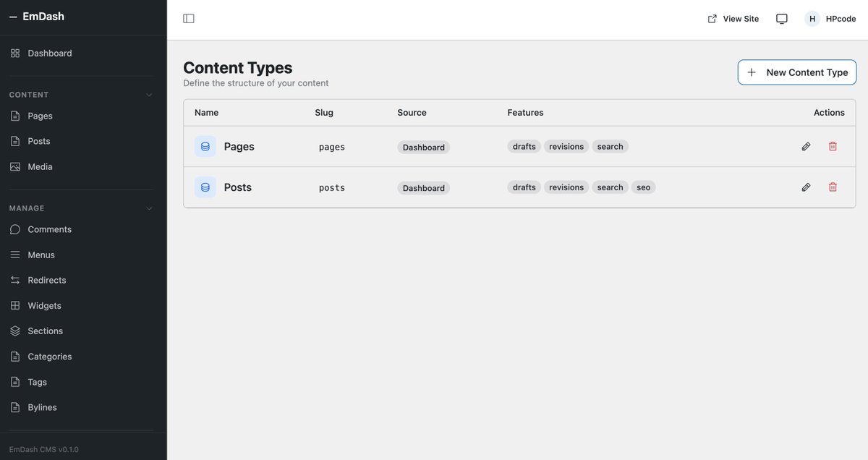This screenshot has height=460, width=868.
Task: Click the Comments speech bubble icon
Action: tap(15, 229)
